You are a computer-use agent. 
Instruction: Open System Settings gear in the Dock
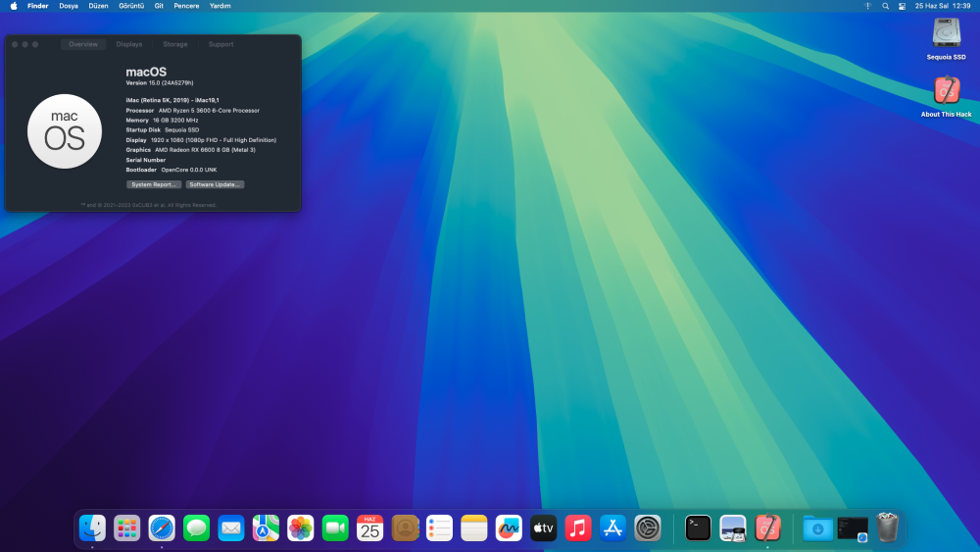coord(648,528)
